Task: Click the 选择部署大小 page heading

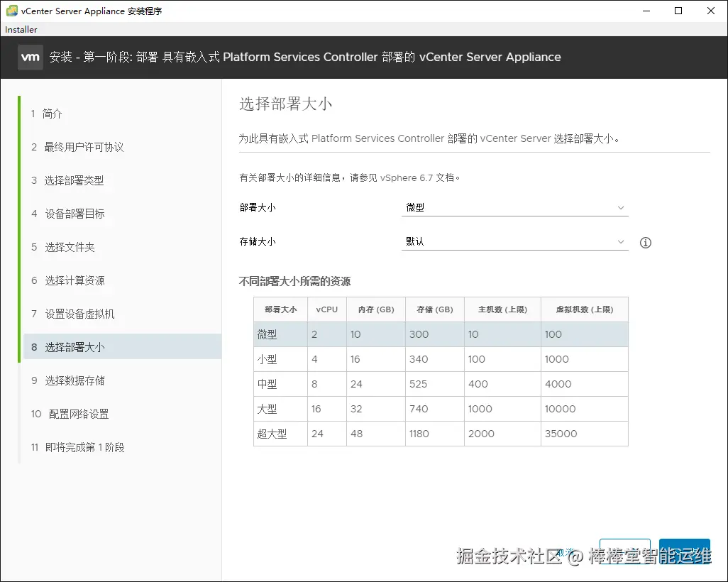Action: (285, 104)
